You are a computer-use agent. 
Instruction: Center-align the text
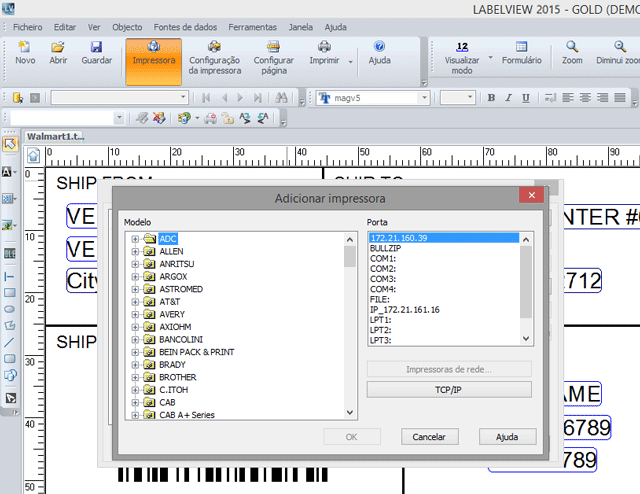585,98
